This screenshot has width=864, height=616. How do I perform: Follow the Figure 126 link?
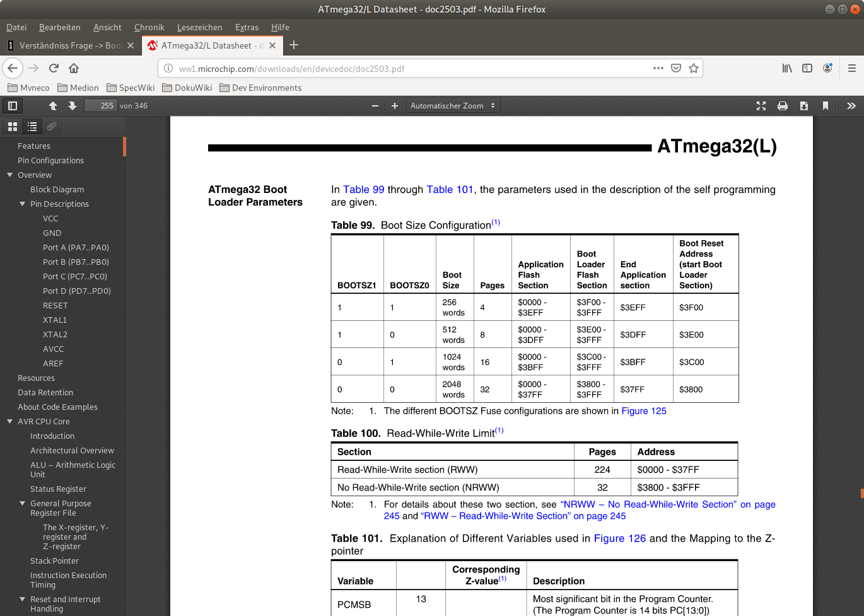[620, 538]
